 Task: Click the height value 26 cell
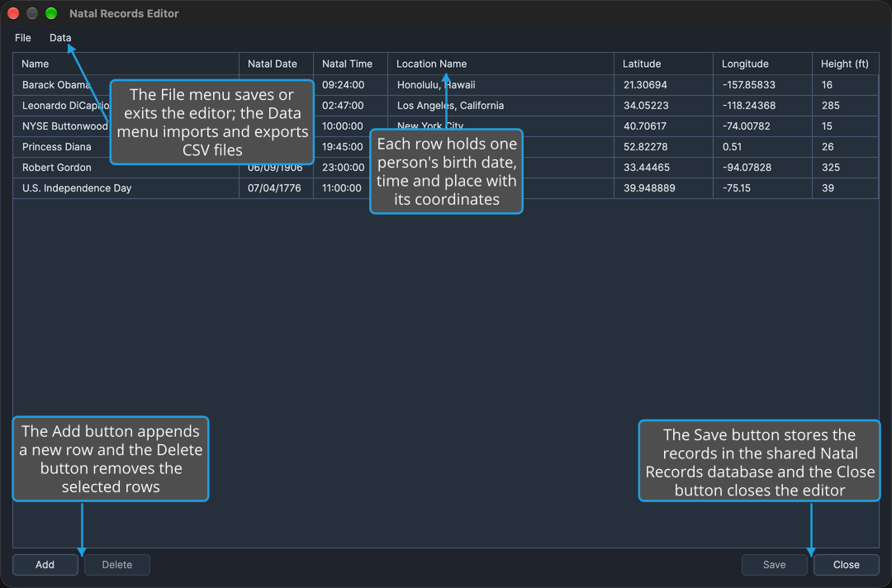pos(846,147)
